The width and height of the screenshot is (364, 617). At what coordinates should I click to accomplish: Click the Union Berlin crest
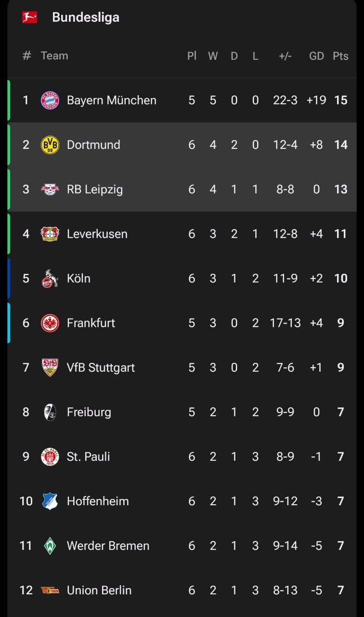click(50, 590)
